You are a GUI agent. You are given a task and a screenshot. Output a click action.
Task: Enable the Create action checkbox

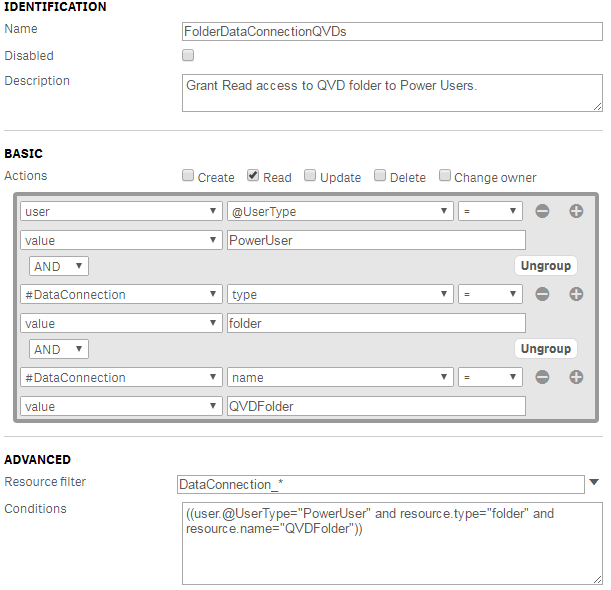click(188, 176)
